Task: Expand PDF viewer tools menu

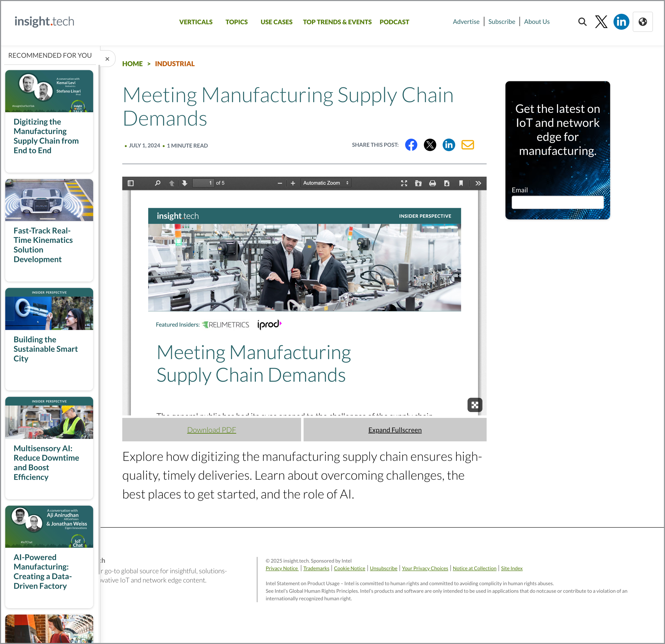Action: [x=478, y=183]
